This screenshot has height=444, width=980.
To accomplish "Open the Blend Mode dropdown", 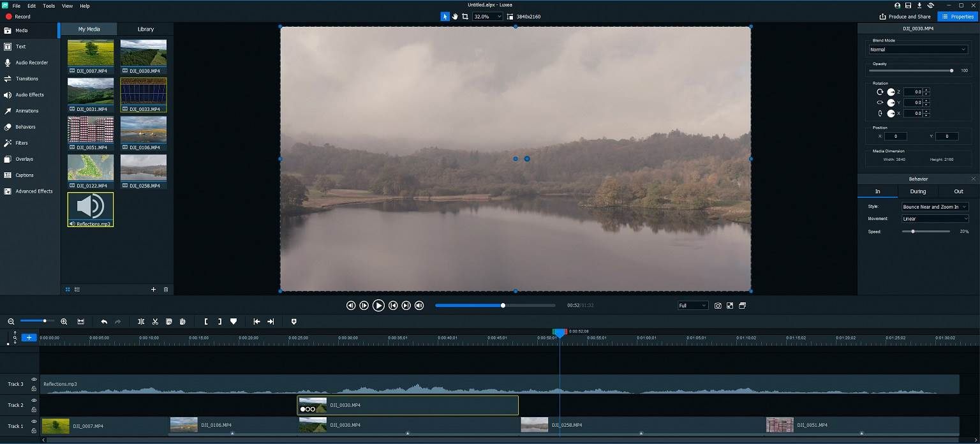I will click(918, 50).
